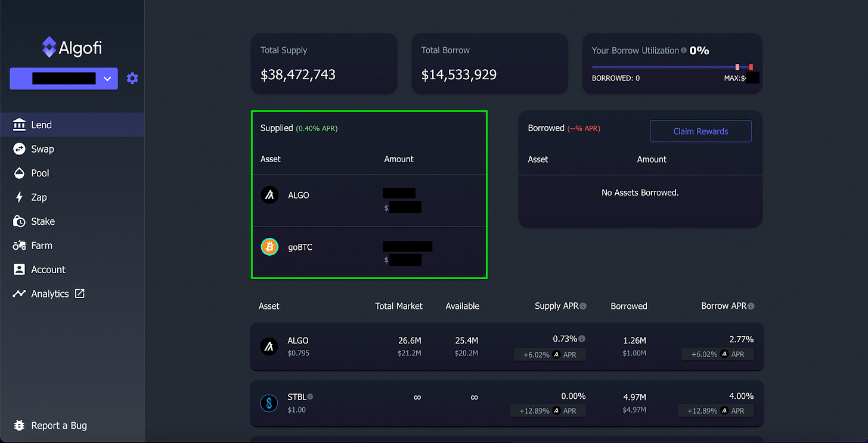The image size is (868, 443).
Task: Click the Borrow Utilization info icon
Action: click(x=684, y=51)
